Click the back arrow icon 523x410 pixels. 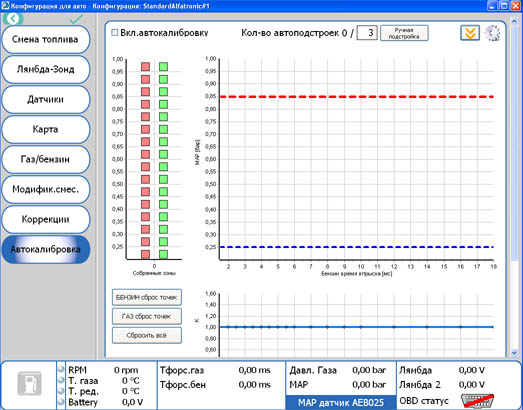[x=13, y=19]
